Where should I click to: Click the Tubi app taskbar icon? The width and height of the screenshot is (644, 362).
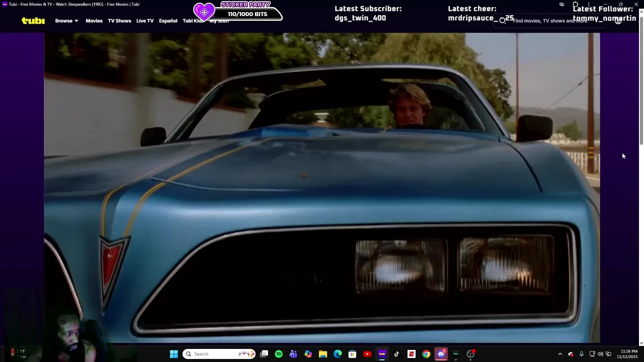[382, 354]
